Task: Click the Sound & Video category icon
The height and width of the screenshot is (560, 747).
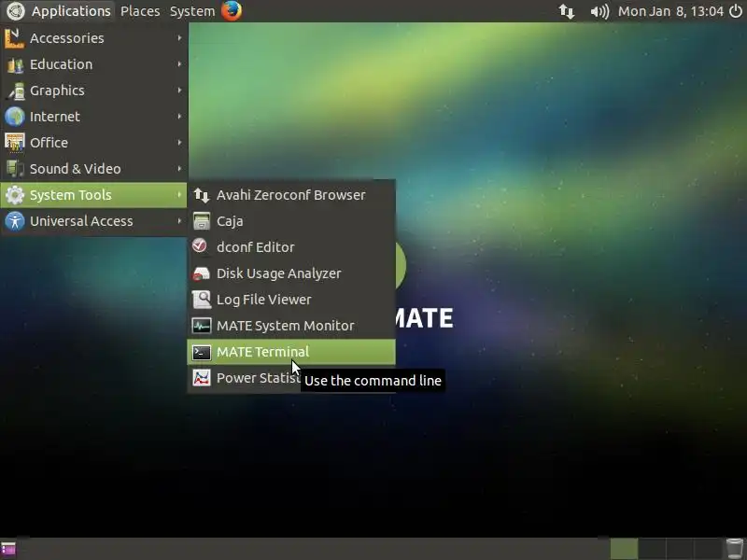Action: [14, 169]
